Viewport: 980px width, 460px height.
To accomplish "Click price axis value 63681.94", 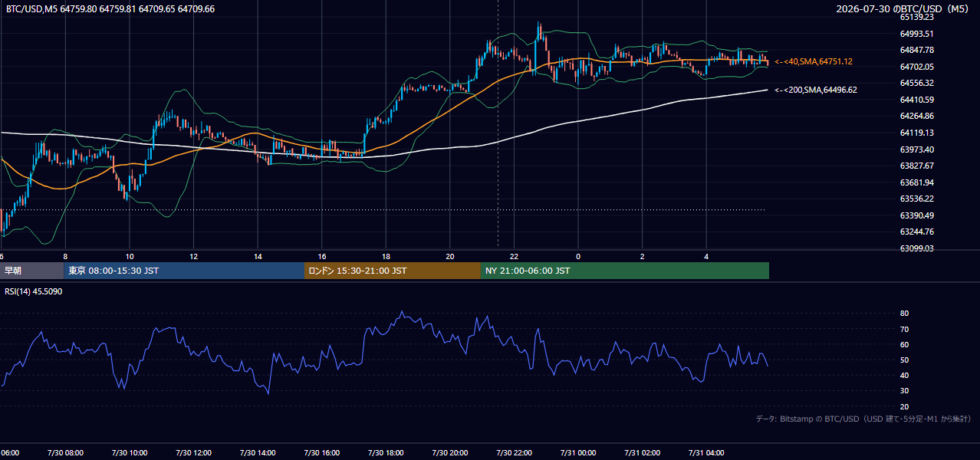I will (917, 182).
